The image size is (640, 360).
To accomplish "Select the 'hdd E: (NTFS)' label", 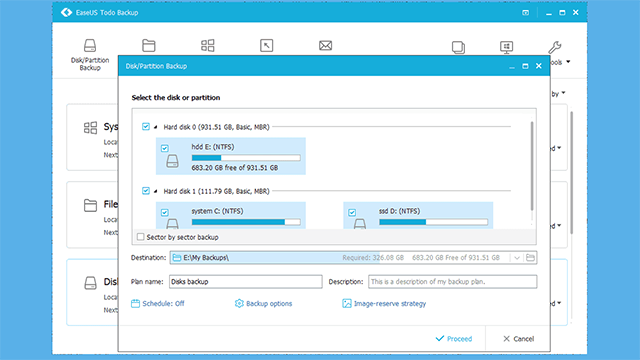I will coord(213,147).
